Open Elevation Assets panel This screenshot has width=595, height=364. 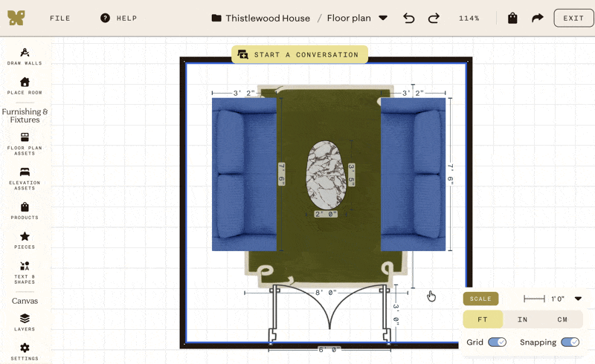(25, 178)
